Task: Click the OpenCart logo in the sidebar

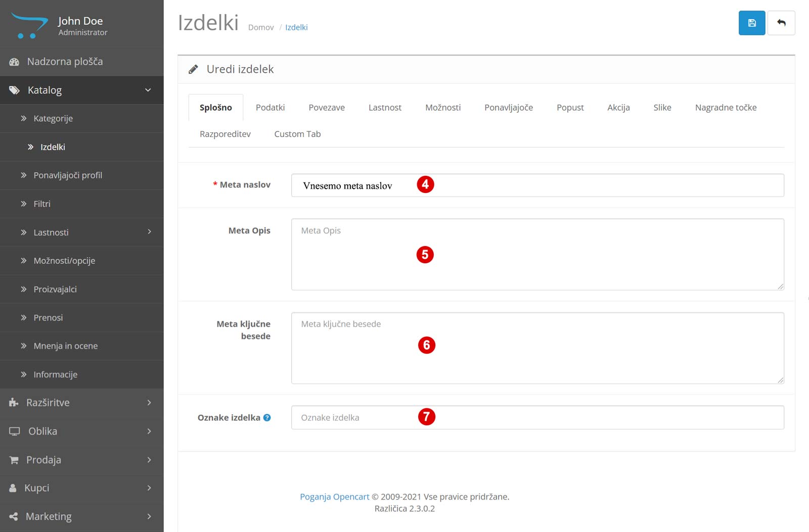Action: tap(29, 23)
